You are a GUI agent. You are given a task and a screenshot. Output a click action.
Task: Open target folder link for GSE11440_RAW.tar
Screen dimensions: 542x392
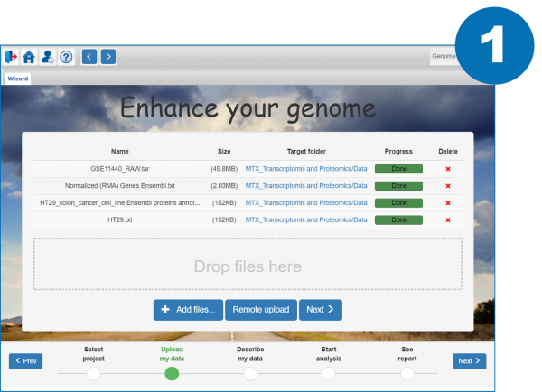306,169
